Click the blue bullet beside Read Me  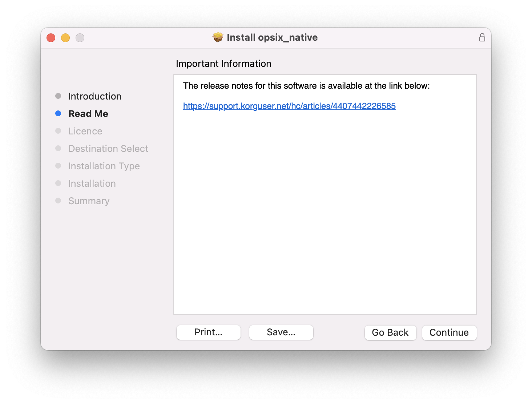click(58, 113)
